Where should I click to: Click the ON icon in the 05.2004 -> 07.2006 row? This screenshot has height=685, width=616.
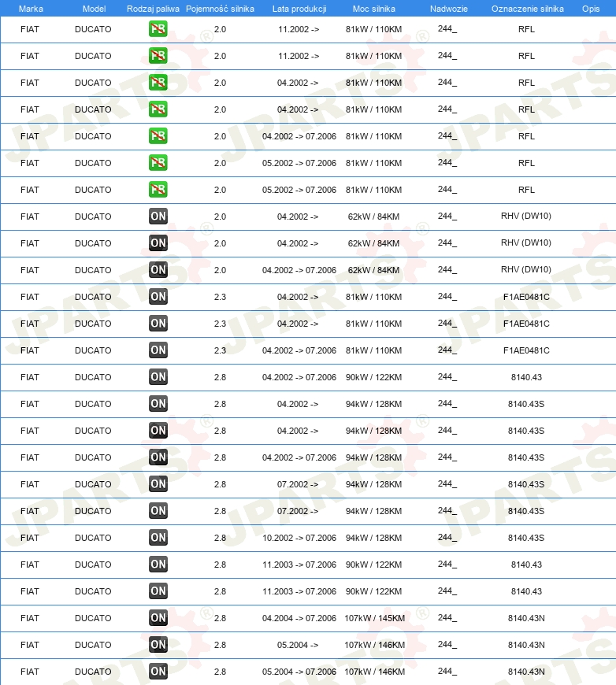tap(158, 671)
